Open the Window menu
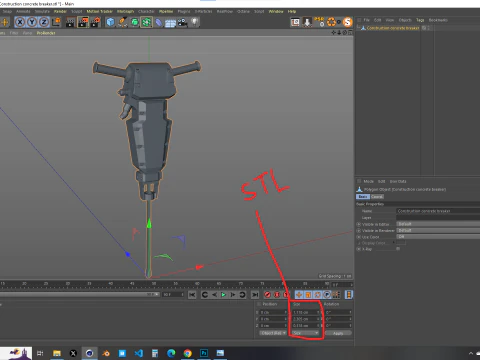The image size is (480, 360). 276,11
